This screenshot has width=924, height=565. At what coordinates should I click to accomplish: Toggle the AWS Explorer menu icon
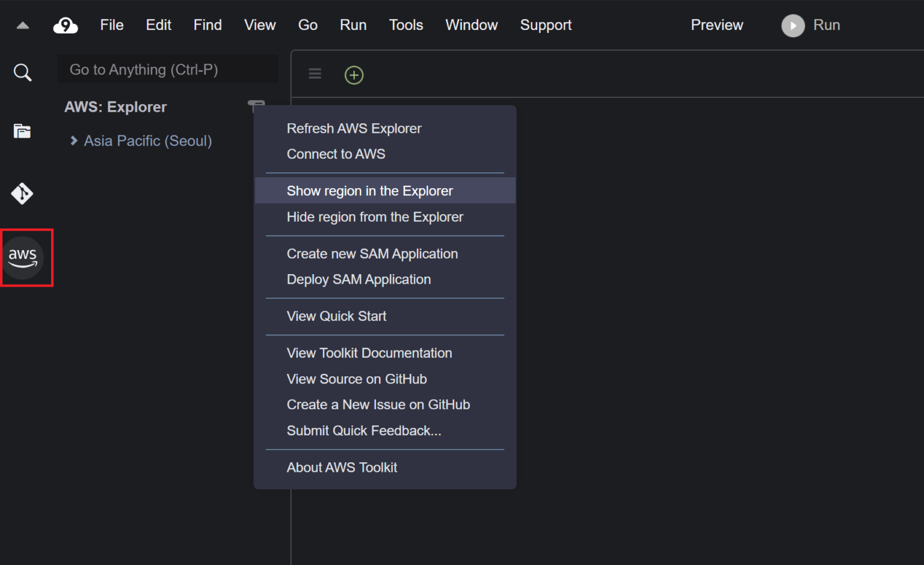click(x=256, y=105)
